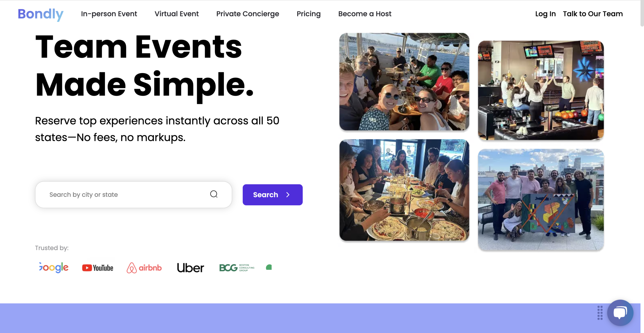Click the YouTube logo

click(98, 268)
